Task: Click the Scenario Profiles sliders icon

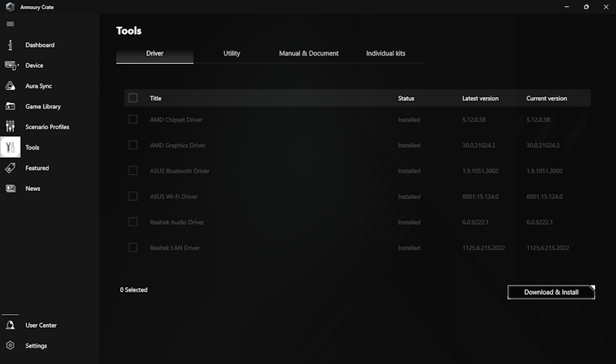Action: click(x=10, y=126)
